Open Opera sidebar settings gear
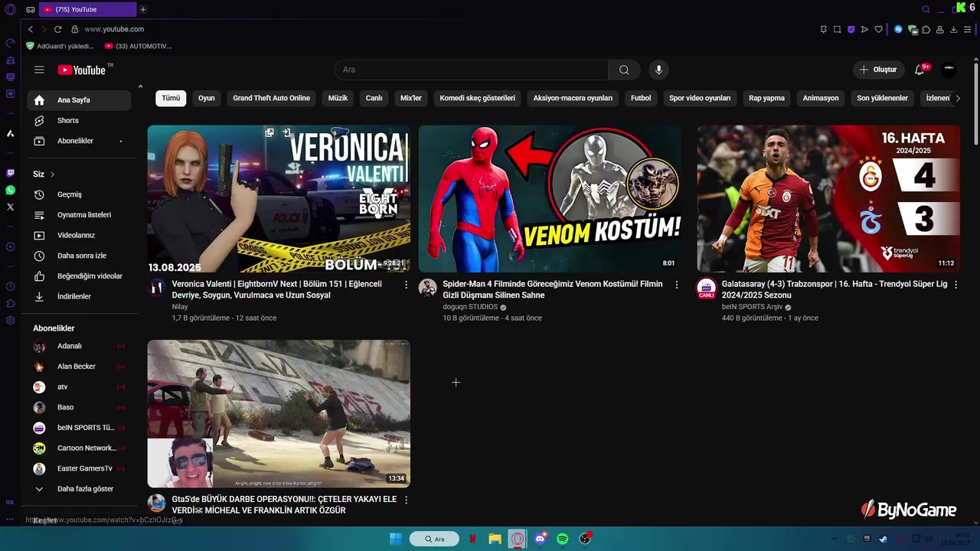 coord(10,320)
